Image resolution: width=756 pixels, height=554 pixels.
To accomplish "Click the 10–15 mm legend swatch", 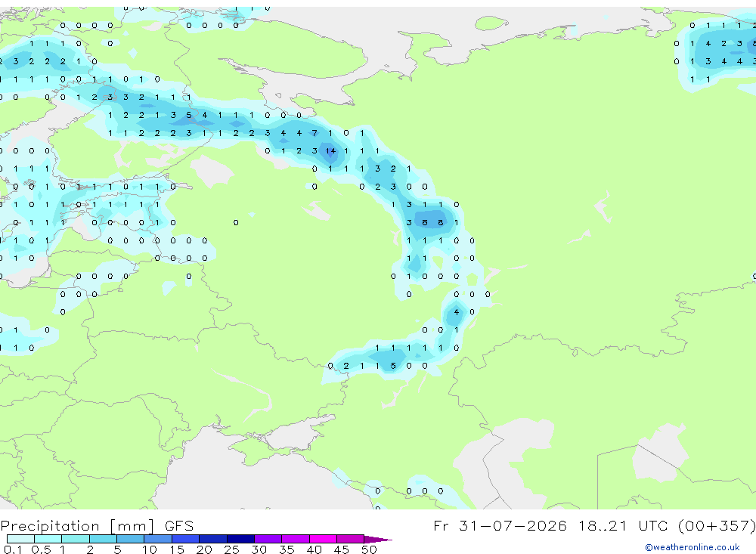I will (158, 539).
